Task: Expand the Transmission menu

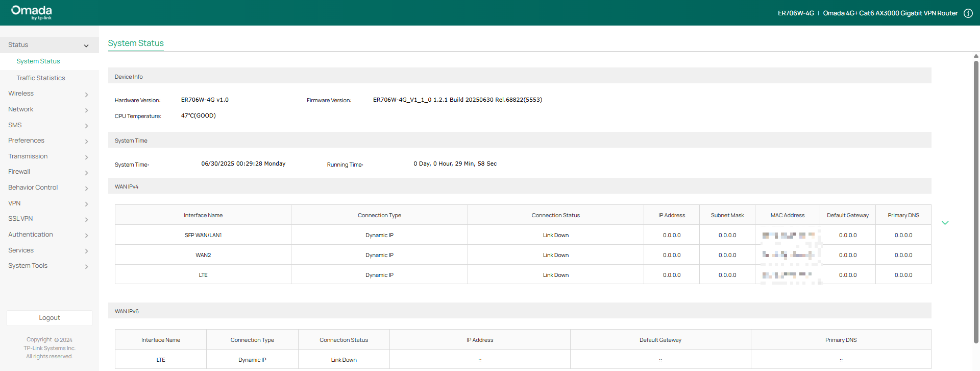Action: click(x=49, y=156)
